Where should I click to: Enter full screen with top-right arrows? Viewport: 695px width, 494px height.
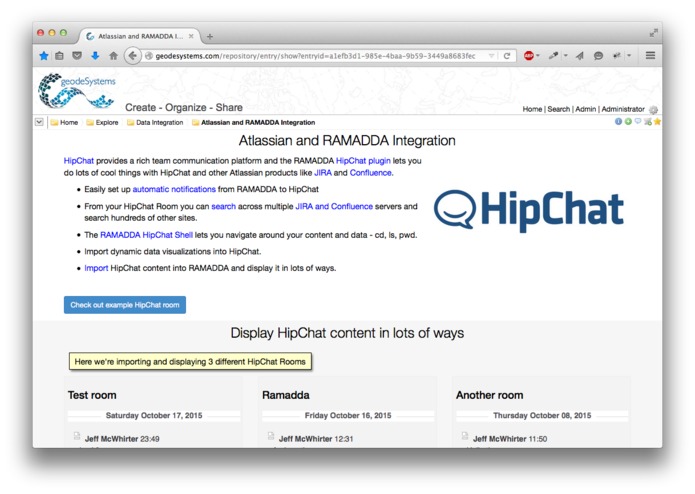(x=653, y=33)
